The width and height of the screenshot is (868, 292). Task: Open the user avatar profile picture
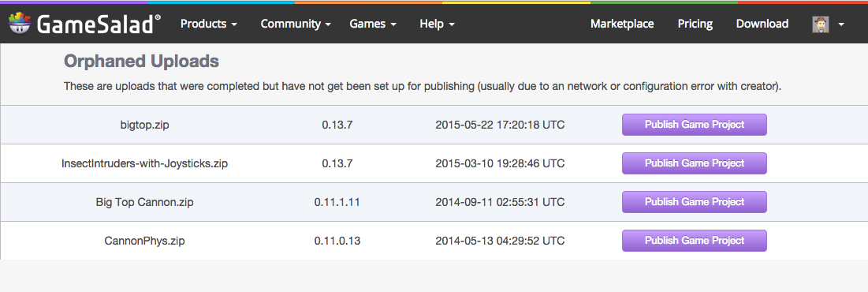(x=821, y=24)
